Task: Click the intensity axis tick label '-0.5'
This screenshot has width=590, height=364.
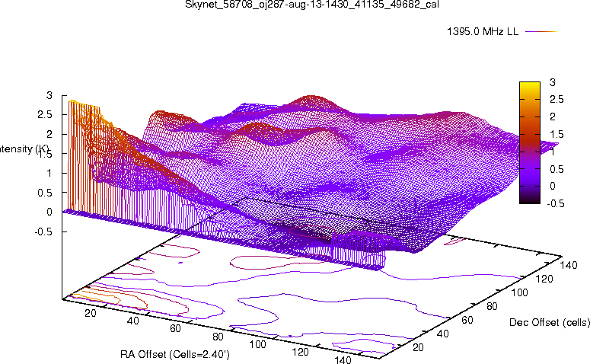Action: (x=43, y=231)
